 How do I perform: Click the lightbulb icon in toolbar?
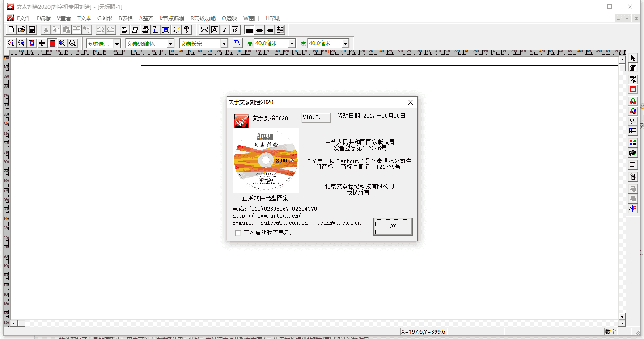click(176, 30)
